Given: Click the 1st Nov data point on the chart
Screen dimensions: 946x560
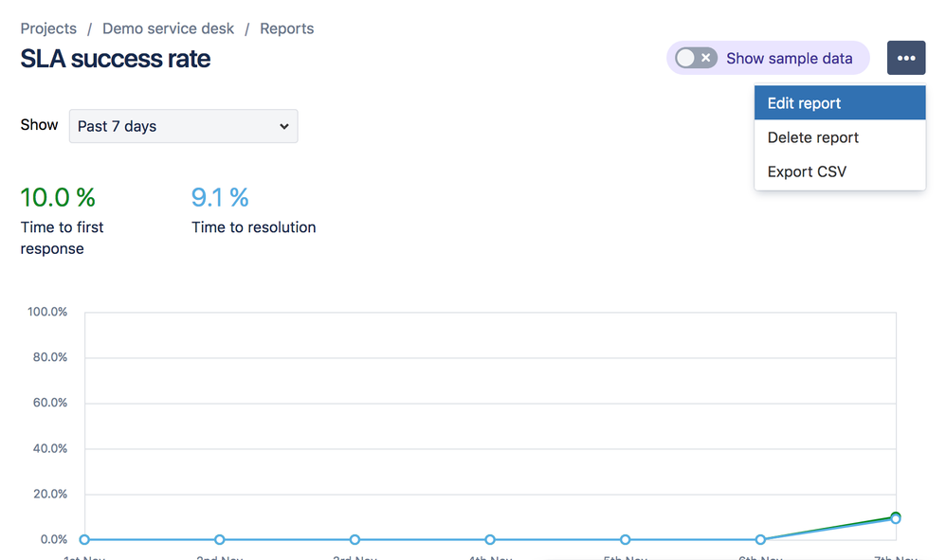Looking at the screenshot, I should [x=84, y=539].
